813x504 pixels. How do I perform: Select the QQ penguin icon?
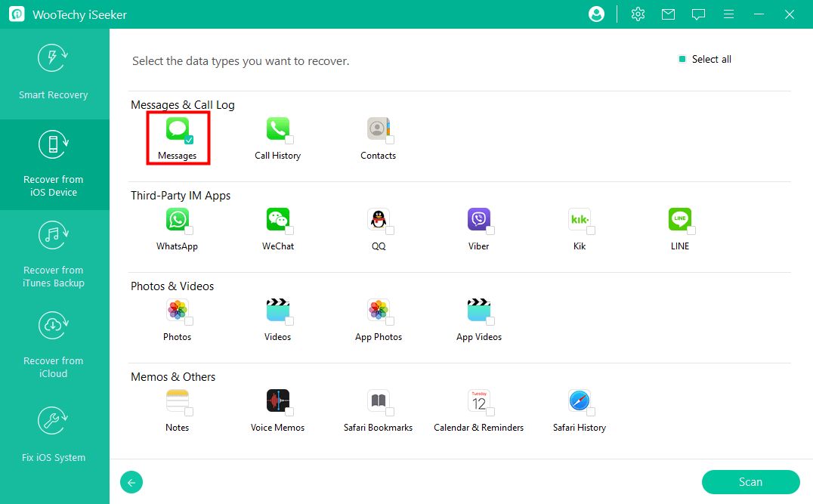click(378, 219)
